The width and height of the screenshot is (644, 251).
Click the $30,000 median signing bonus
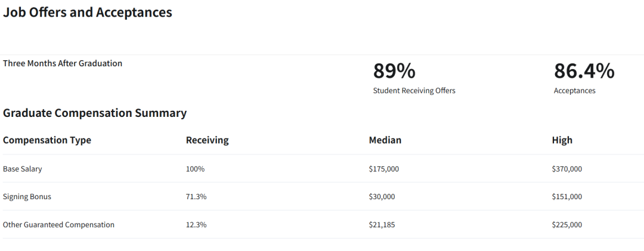(x=382, y=197)
